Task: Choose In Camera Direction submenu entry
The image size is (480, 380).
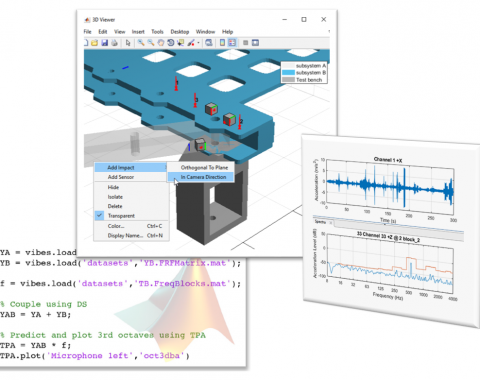Action: pyautogui.click(x=203, y=177)
